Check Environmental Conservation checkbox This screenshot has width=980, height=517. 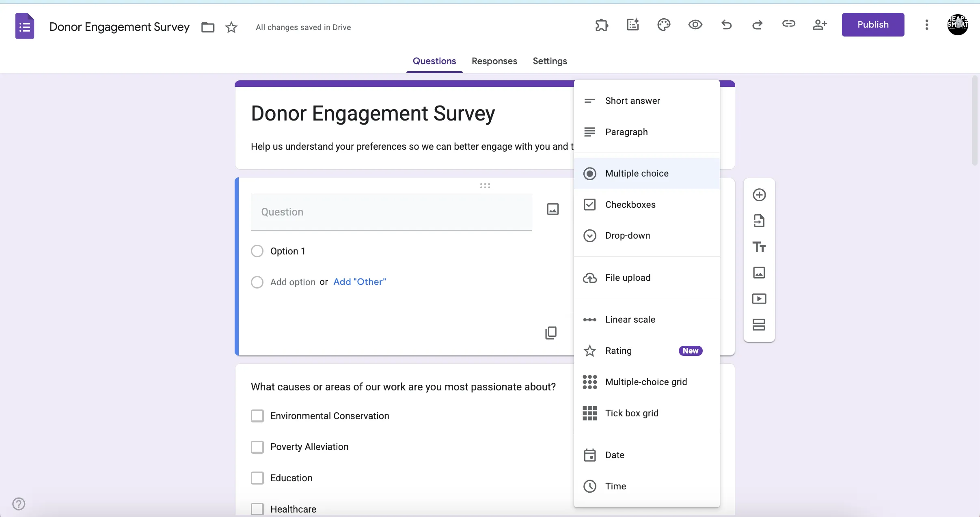coord(257,416)
